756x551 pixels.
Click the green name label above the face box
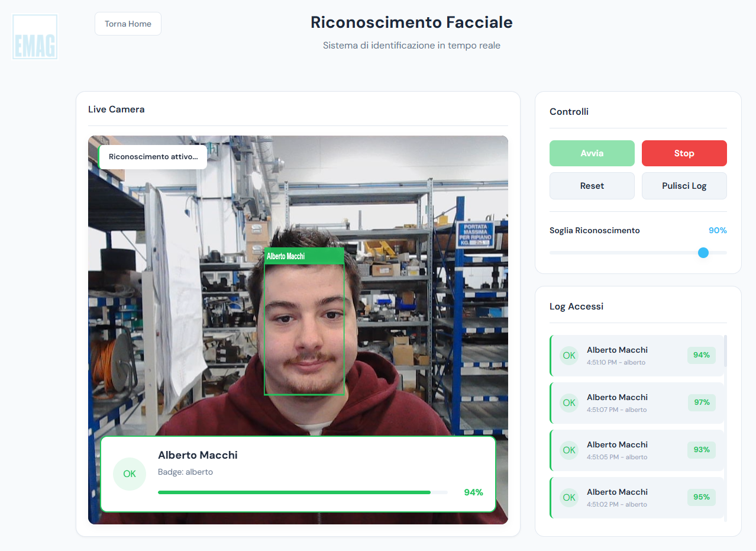[304, 256]
